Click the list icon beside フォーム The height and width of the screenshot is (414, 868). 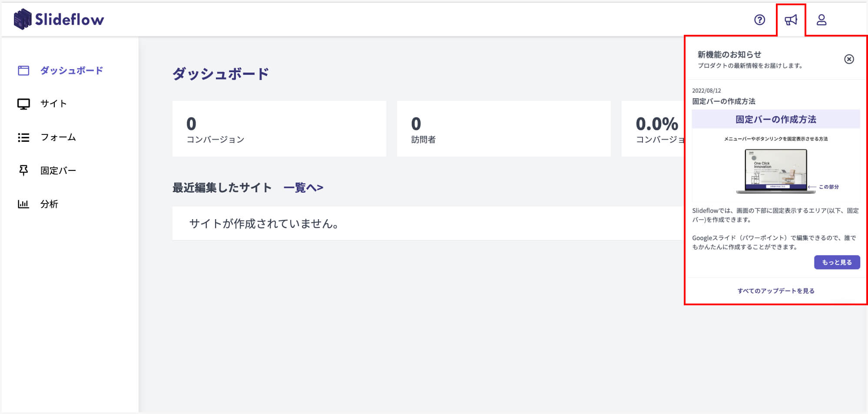click(x=23, y=137)
